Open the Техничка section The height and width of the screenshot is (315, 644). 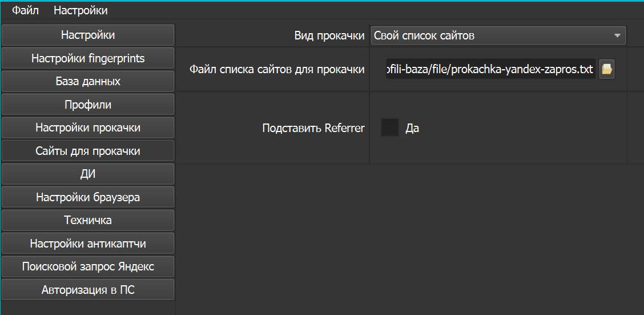[88, 220]
